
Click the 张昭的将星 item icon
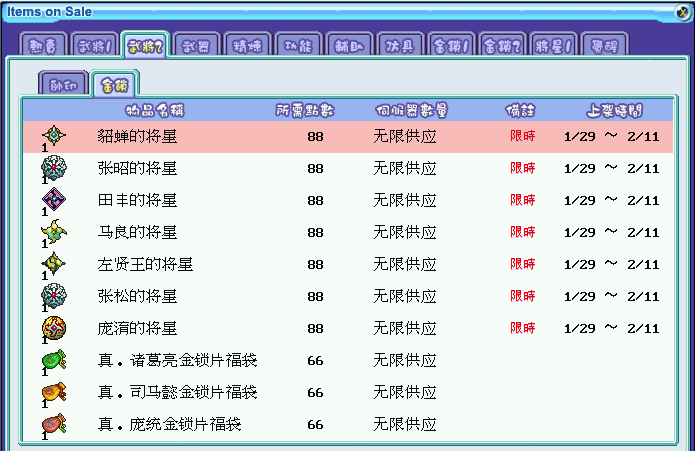53,168
